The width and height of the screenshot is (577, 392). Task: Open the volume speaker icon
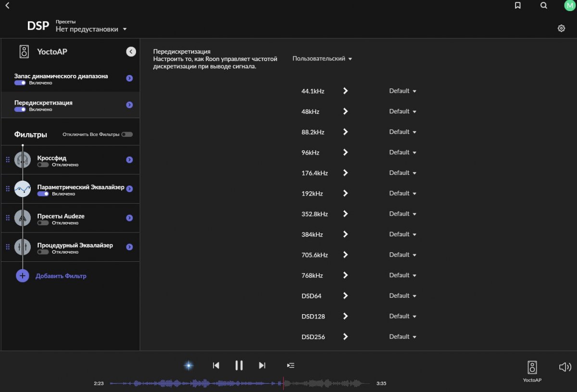565,367
